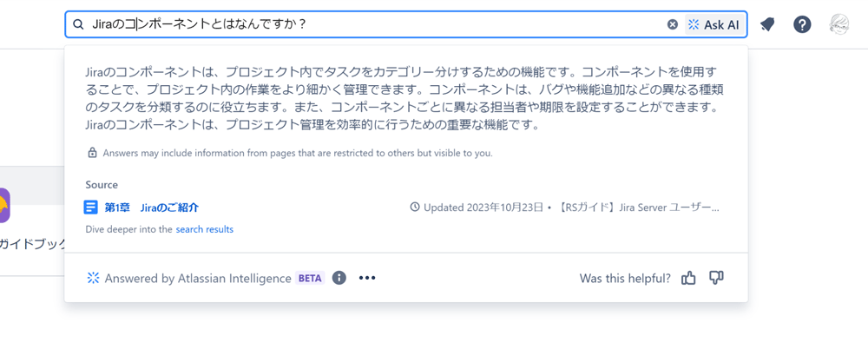Click the BETA badge
Screen dimensions: 868x356
click(x=311, y=278)
